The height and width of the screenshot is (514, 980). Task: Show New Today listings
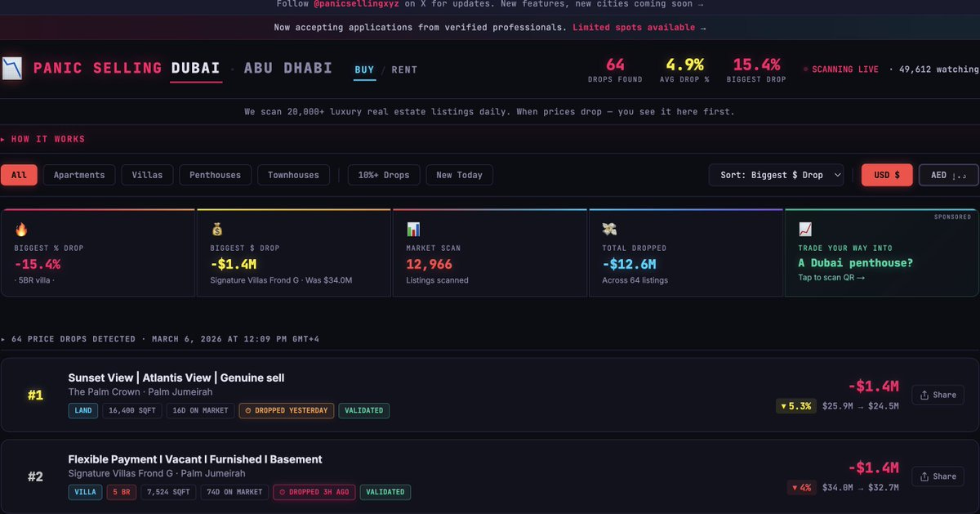point(459,175)
